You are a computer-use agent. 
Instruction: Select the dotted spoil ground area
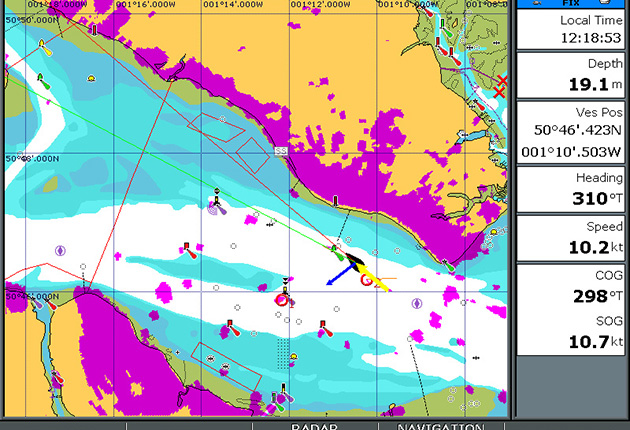pyautogui.click(x=283, y=354)
